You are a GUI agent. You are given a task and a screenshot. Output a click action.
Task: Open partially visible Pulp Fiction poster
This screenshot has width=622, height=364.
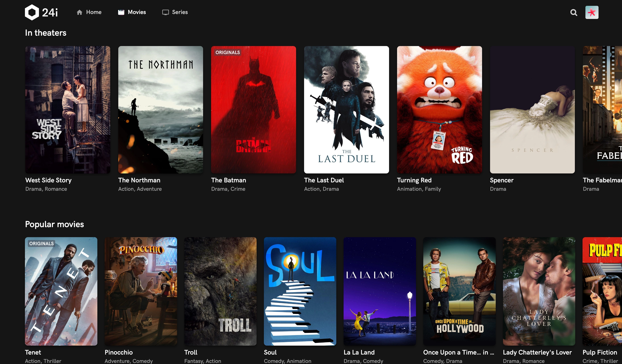click(602, 291)
